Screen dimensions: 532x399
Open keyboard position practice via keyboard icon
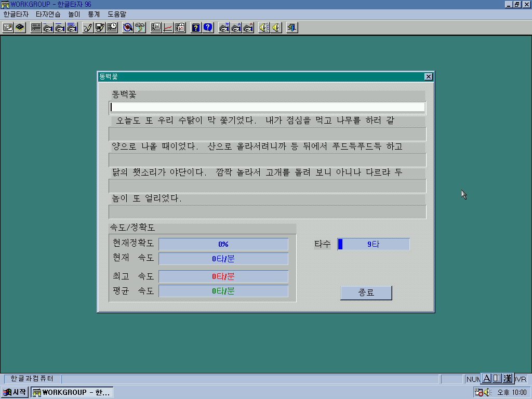click(x=36, y=28)
